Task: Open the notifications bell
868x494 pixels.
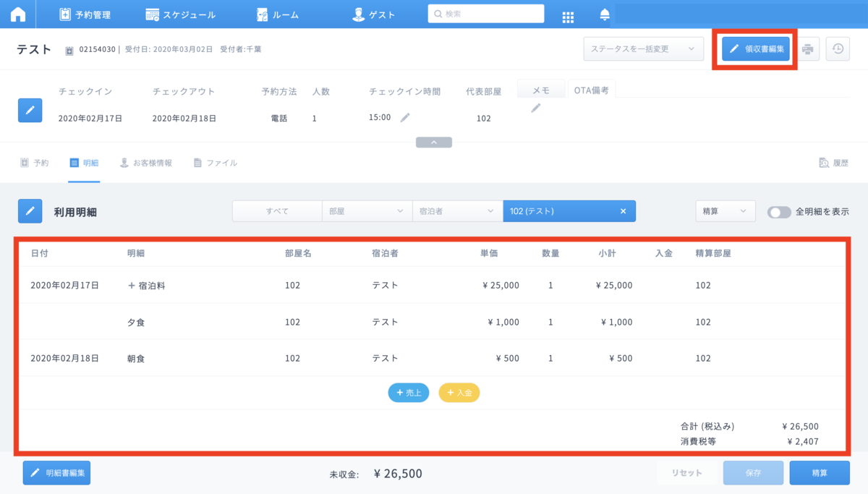Action: click(605, 14)
